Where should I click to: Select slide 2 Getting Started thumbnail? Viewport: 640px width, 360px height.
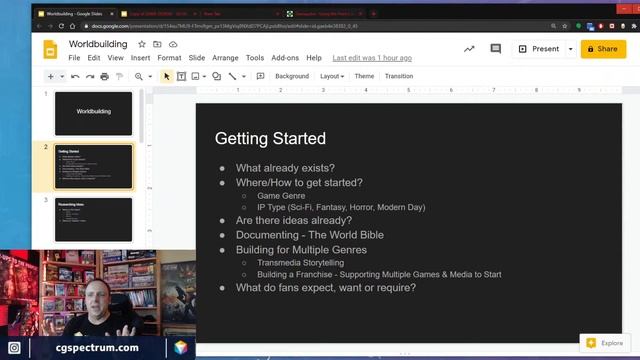click(x=93, y=167)
